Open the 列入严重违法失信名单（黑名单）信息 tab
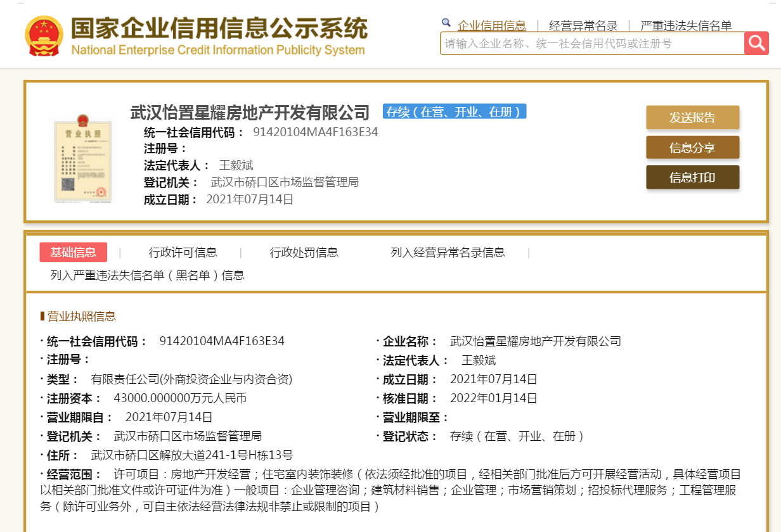This screenshot has width=781, height=532. [x=147, y=275]
